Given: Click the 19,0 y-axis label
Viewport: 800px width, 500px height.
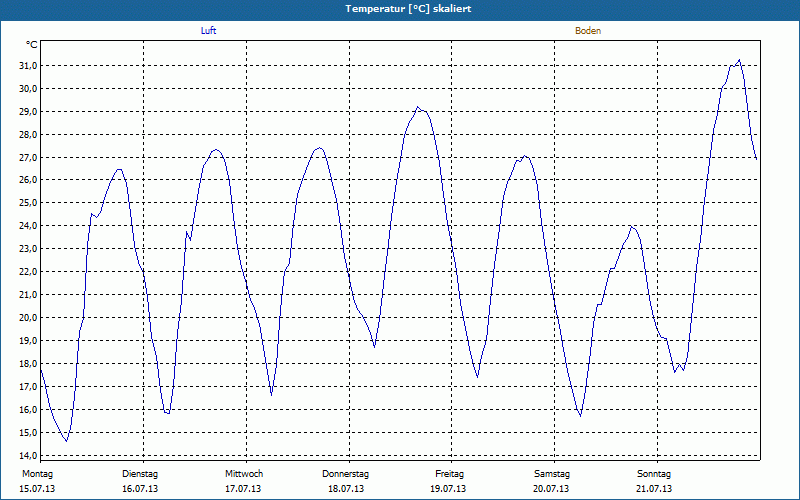Looking at the screenshot, I should click(x=28, y=340).
